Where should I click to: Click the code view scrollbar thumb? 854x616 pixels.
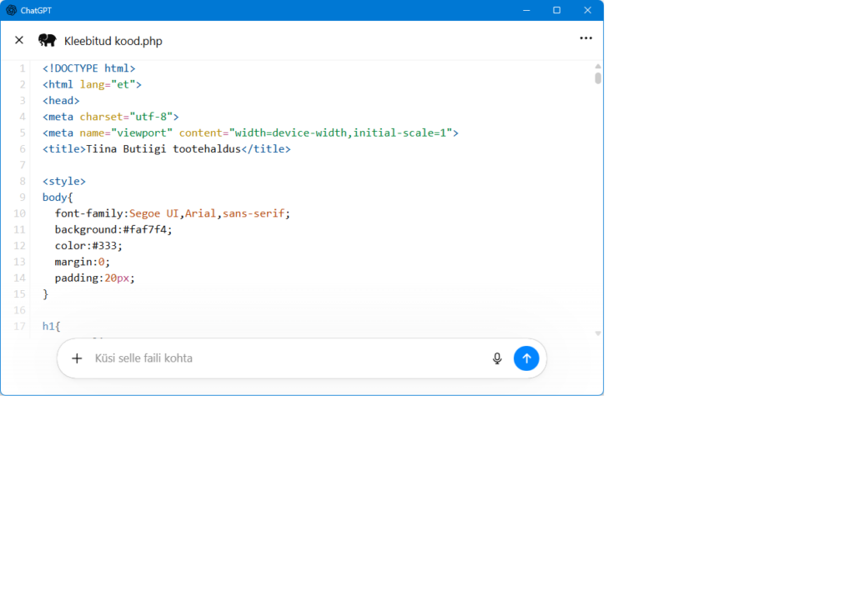click(598, 78)
